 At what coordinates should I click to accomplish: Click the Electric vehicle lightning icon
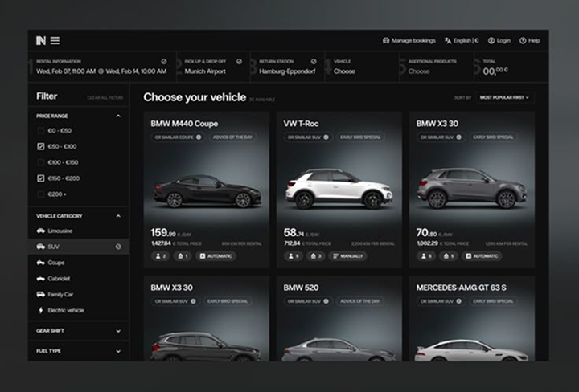click(41, 310)
